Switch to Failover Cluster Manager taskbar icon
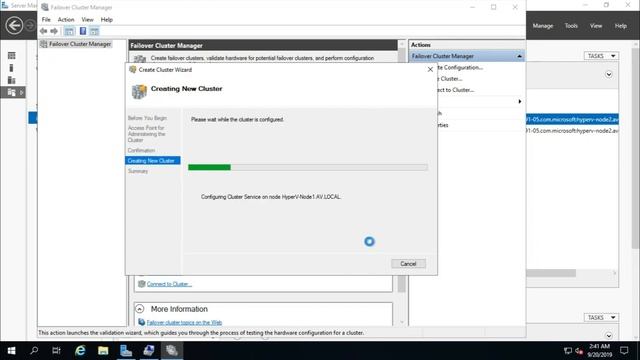 pos(171,351)
